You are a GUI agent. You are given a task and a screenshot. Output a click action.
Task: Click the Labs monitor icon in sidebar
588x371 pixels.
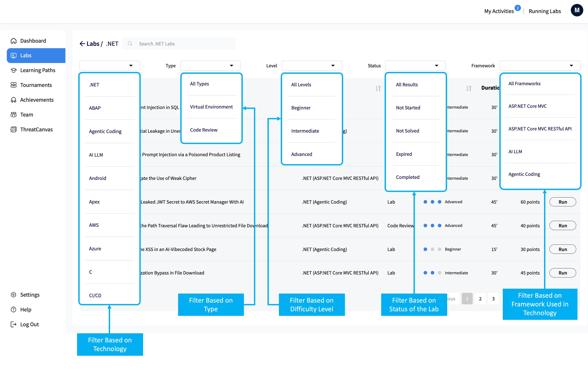[x=14, y=55]
